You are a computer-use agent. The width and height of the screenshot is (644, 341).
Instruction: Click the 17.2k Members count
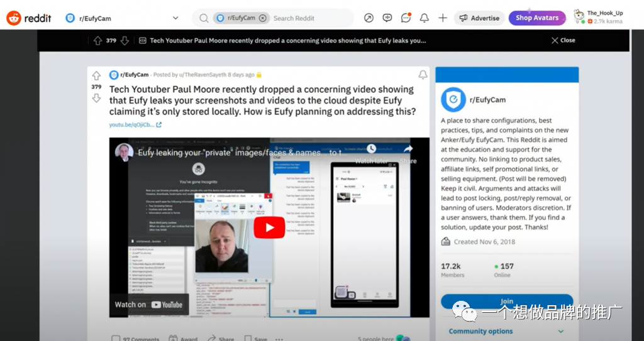[x=453, y=270]
